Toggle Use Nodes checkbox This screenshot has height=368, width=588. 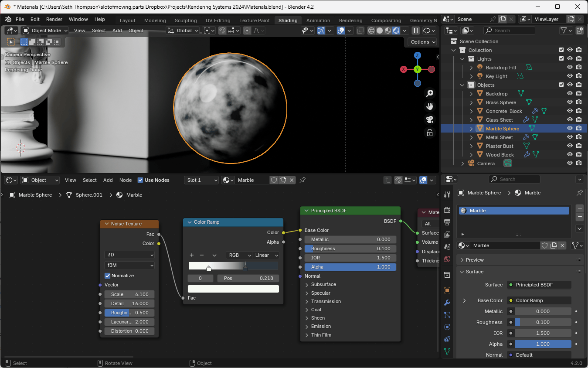point(140,180)
